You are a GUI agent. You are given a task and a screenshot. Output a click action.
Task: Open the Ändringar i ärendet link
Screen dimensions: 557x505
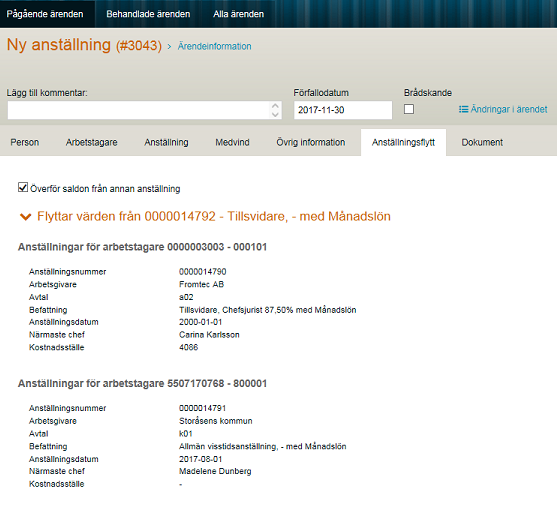[509, 109]
